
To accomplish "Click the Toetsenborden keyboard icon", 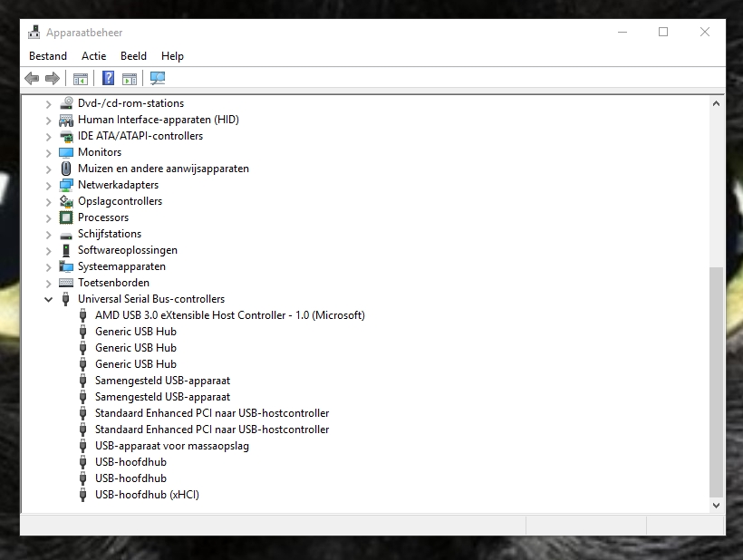I will click(66, 283).
